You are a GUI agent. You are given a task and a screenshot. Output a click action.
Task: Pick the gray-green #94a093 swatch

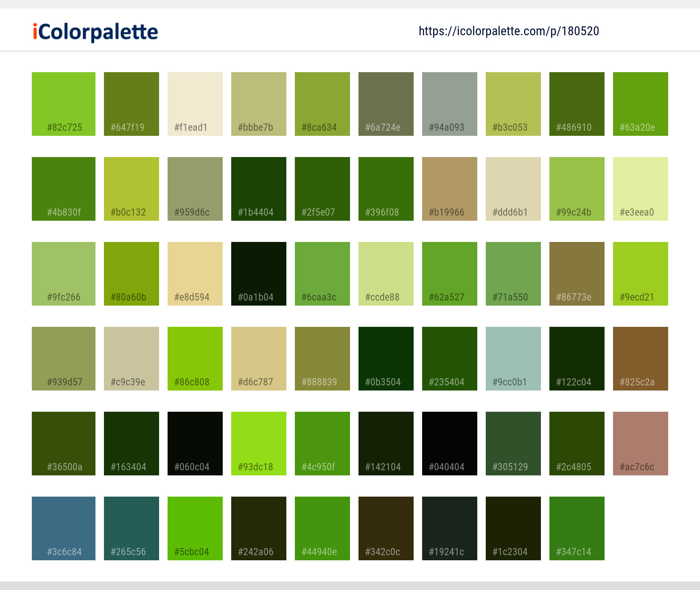(450, 104)
